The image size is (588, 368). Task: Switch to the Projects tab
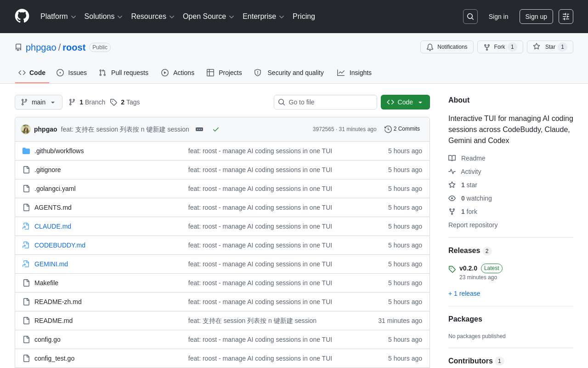pyautogui.click(x=224, y=73)
